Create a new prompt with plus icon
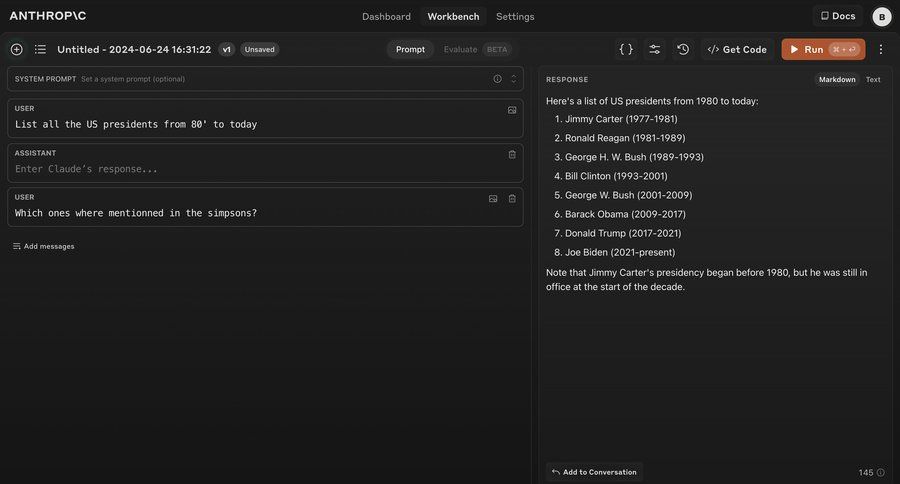 pos(16,49)
